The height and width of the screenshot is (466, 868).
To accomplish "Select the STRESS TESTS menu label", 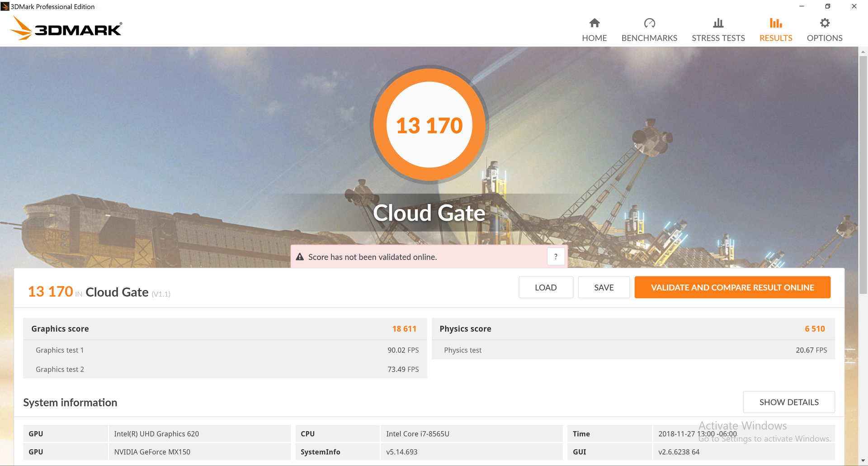I will 718,38.
